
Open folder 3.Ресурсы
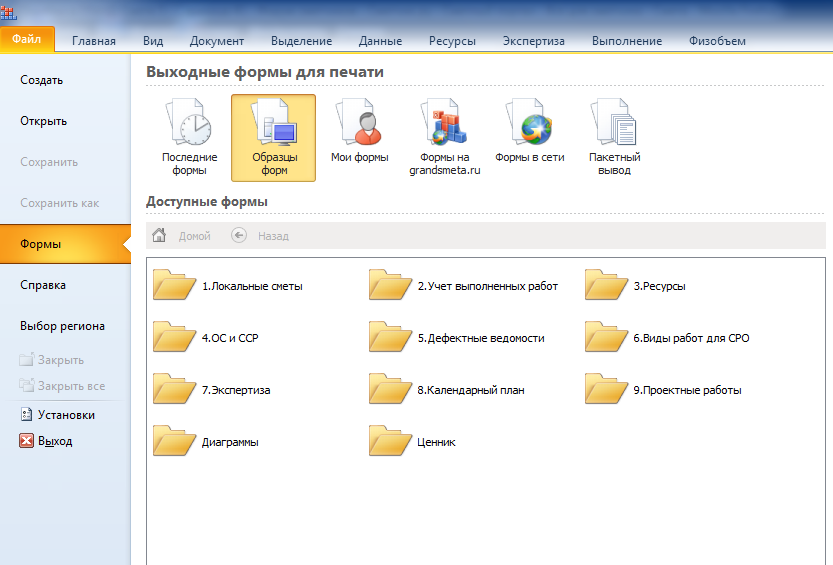[635, 286]
